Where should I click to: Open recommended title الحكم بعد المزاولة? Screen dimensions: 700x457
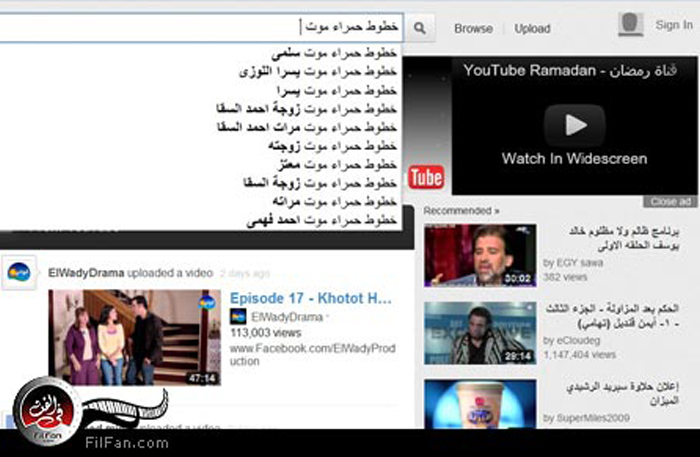pos(612,316)
